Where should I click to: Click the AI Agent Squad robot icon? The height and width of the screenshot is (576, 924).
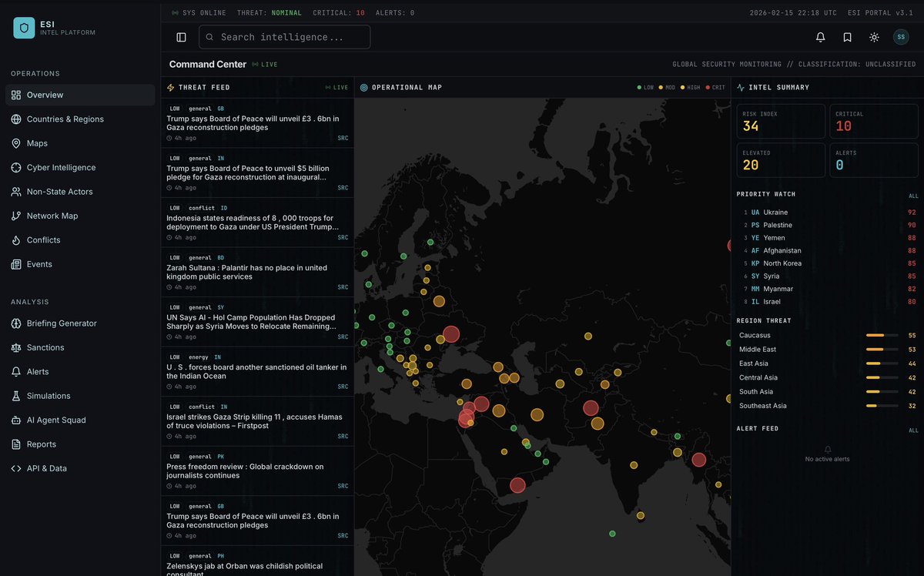point(16,420)
